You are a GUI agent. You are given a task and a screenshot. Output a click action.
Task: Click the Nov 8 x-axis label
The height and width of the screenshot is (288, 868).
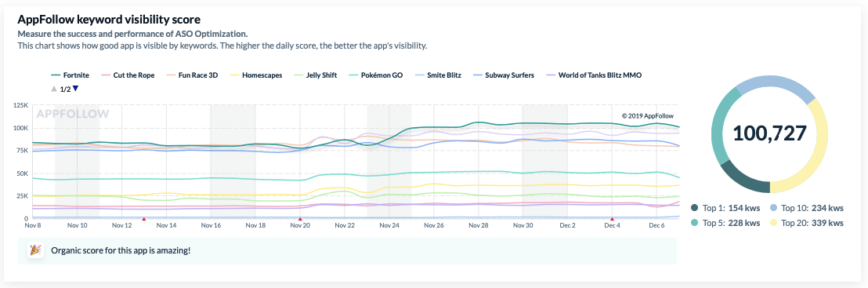33,226
